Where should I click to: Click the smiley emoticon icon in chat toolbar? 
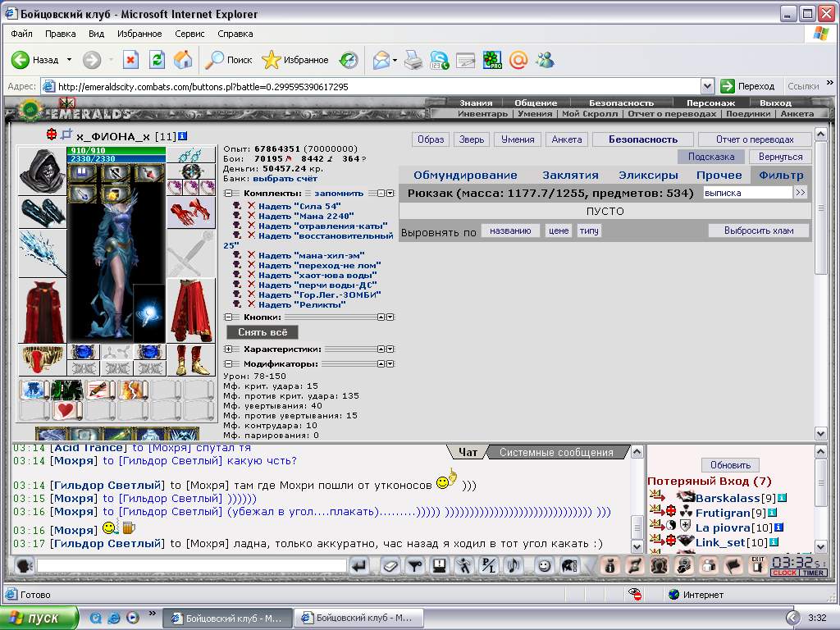point(545,566)
